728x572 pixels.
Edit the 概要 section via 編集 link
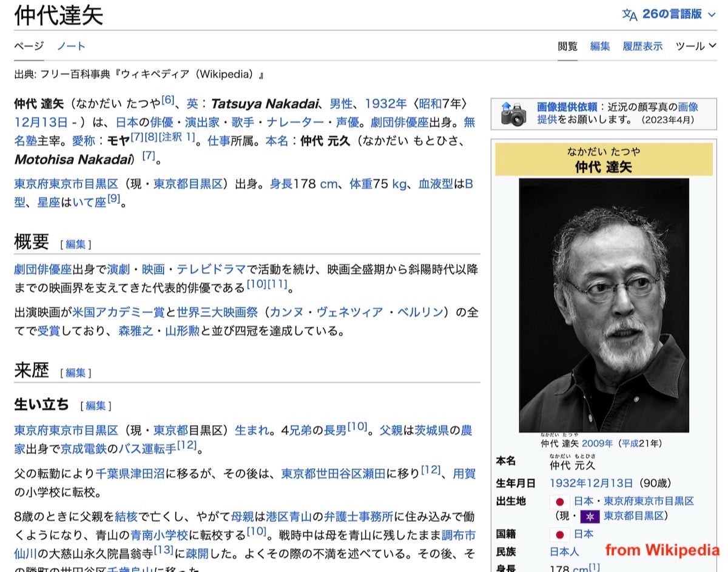(76, 244)
